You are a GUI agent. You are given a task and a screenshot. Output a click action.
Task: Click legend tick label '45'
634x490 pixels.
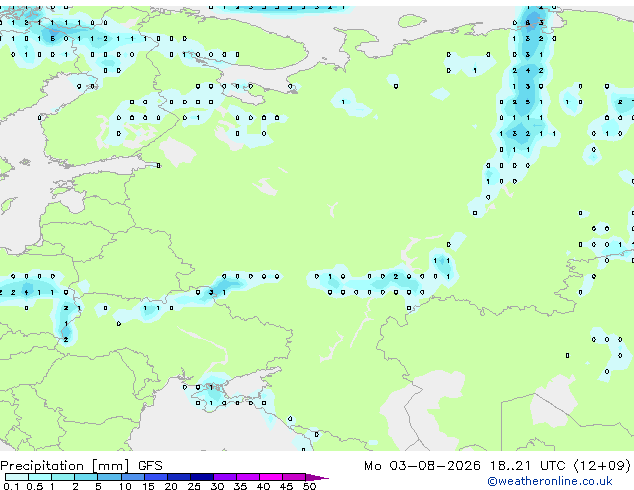286,486
